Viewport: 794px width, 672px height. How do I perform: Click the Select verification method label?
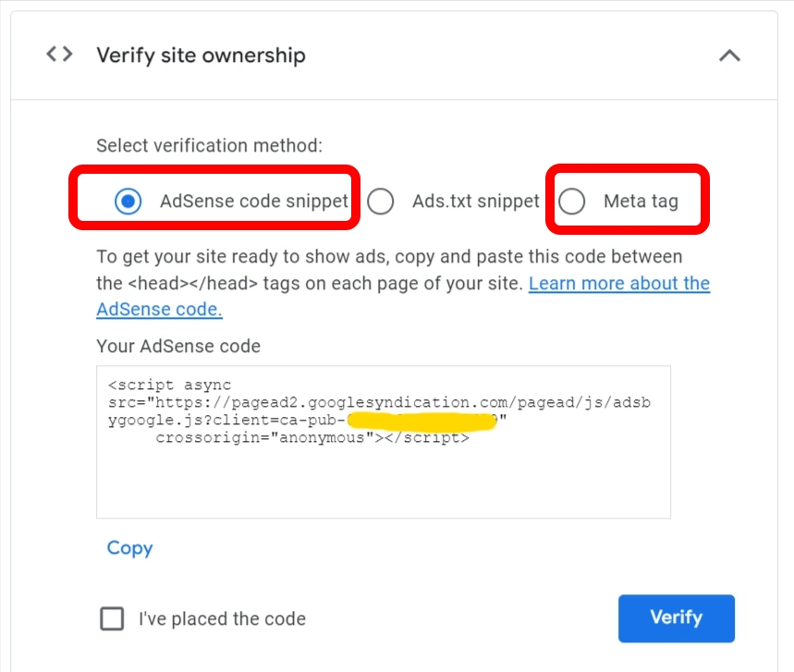[x=210, y=146]
